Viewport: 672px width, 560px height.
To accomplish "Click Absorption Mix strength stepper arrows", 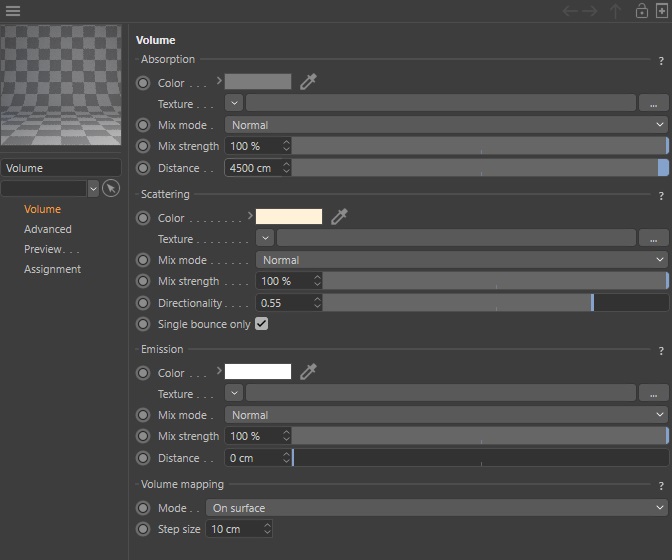I will click(286, 146).
